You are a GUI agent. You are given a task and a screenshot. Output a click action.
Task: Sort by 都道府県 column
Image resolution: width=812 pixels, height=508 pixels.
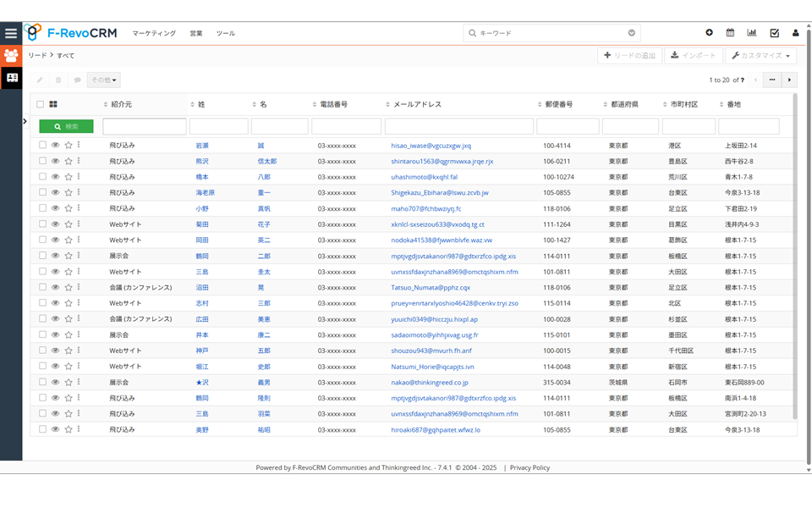(620, 104)
